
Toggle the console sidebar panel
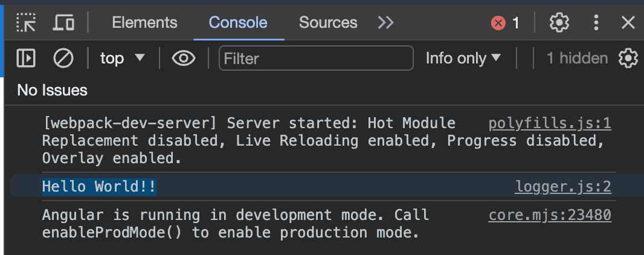[26, 58]
